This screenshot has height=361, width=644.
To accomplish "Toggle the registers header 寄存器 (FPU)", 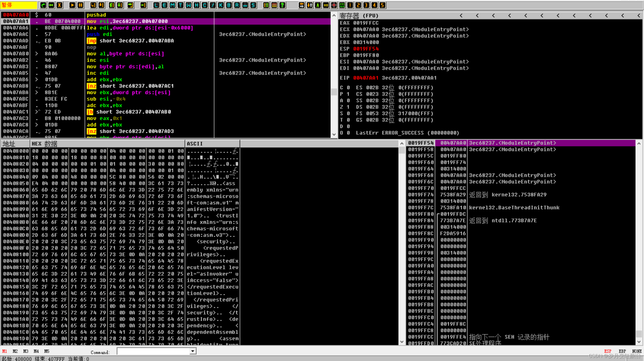I will point(359,16).
